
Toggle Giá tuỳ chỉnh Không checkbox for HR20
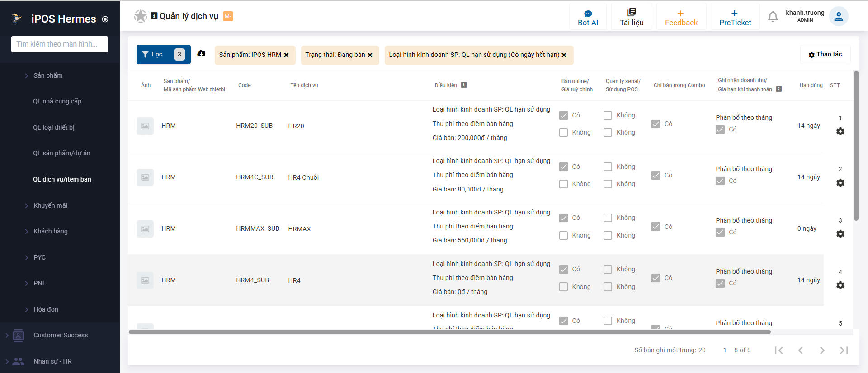(x=563, y=132)
